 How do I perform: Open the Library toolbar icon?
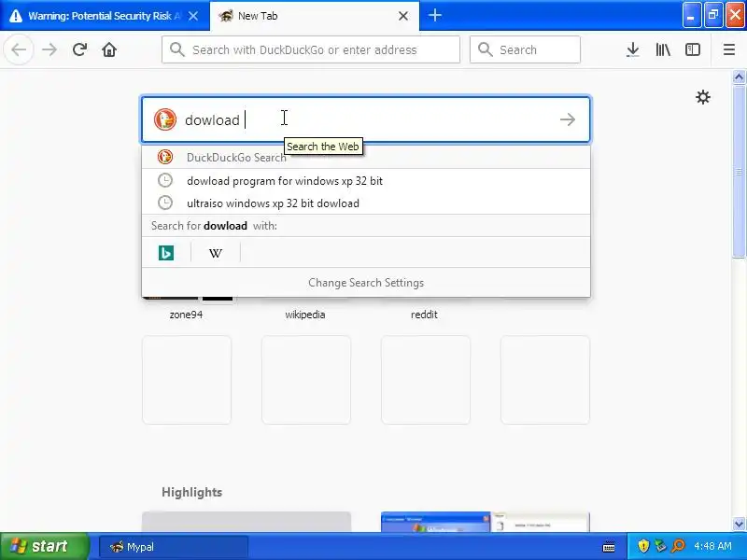[x=663, y=49]
